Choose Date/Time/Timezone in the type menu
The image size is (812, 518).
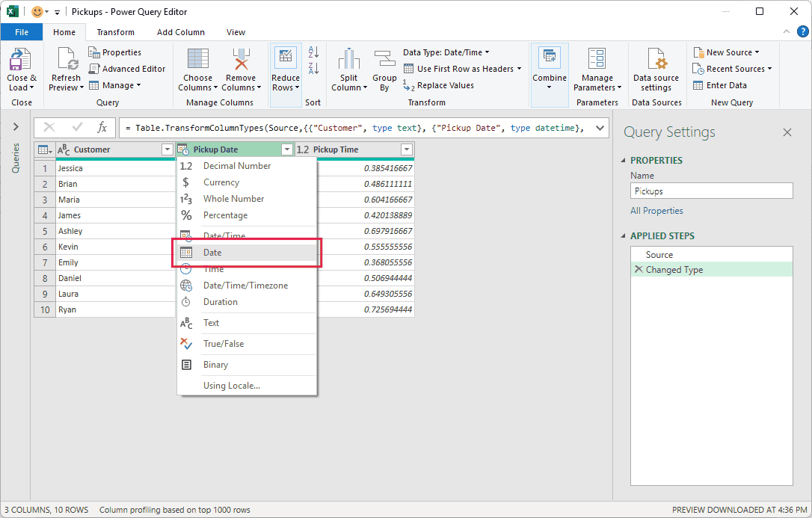pos(247,286)
